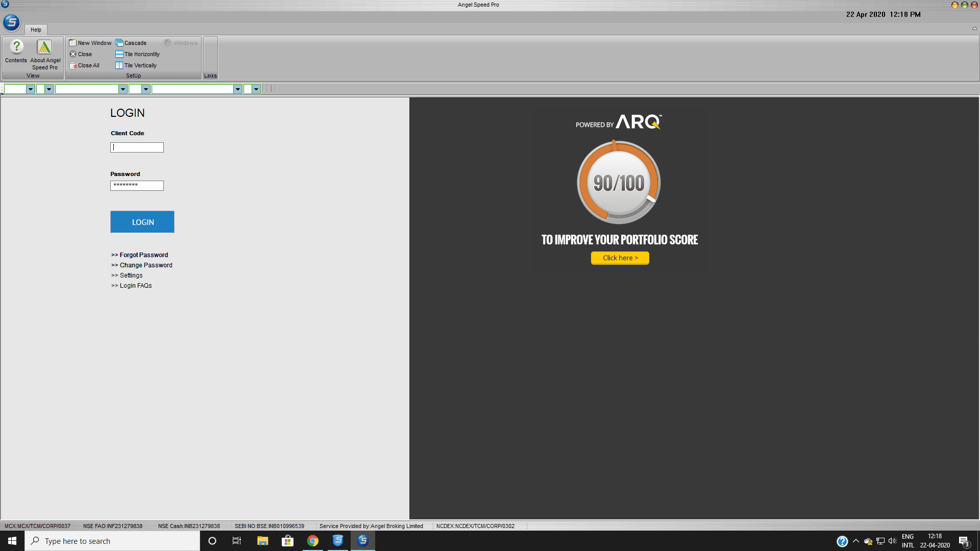This screenshot has width=980, height=551.
Task: Click the active Angel Speed Pro taskbar icon
Action: [363, 541]
